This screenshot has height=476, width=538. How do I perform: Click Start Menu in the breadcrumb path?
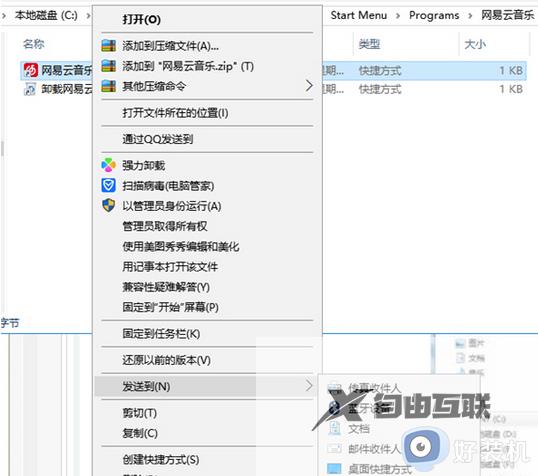[359, 15]
